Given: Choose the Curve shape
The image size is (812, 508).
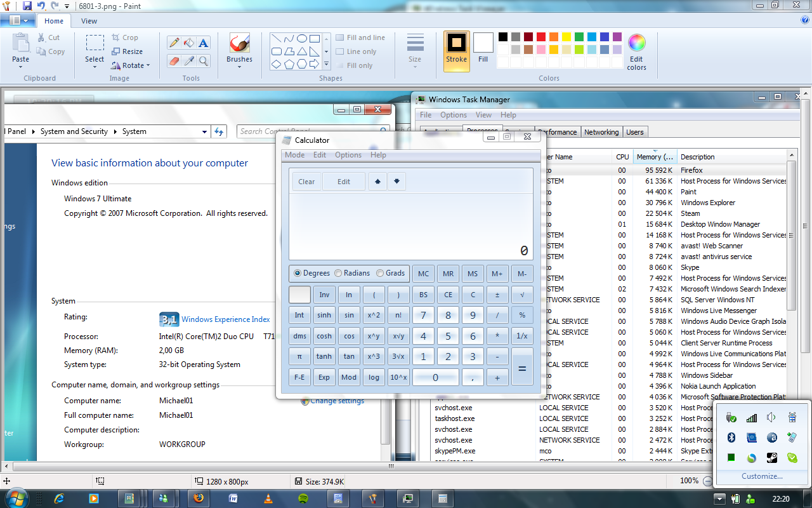Looking at the screenshot, I should [289, 39].
